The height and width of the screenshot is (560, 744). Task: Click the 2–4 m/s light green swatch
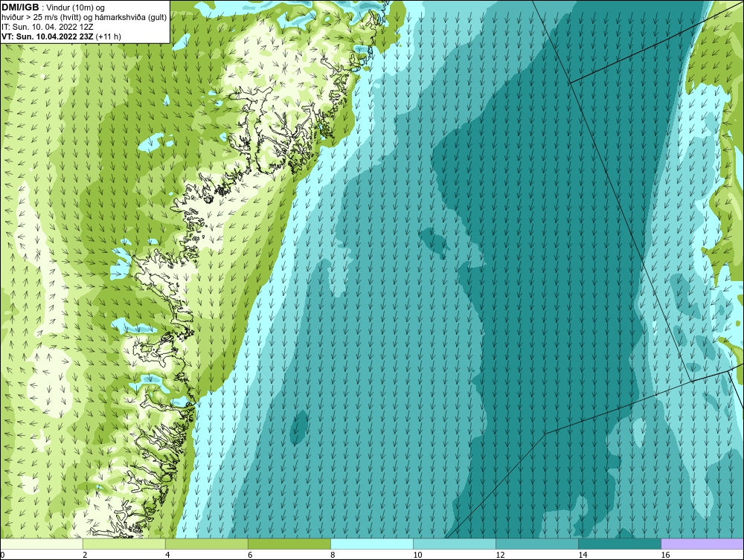[124, 544]
